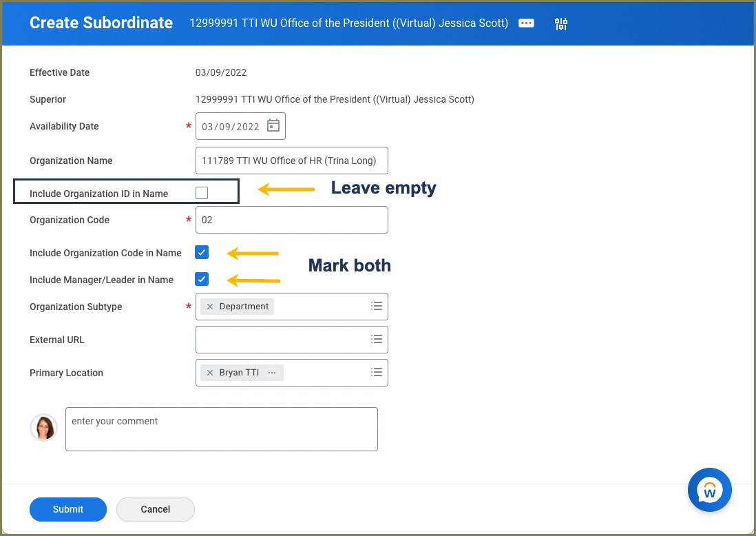756x536 pixels.
Task: Submit the Create Subordinate form
Action: click(68, 509)
